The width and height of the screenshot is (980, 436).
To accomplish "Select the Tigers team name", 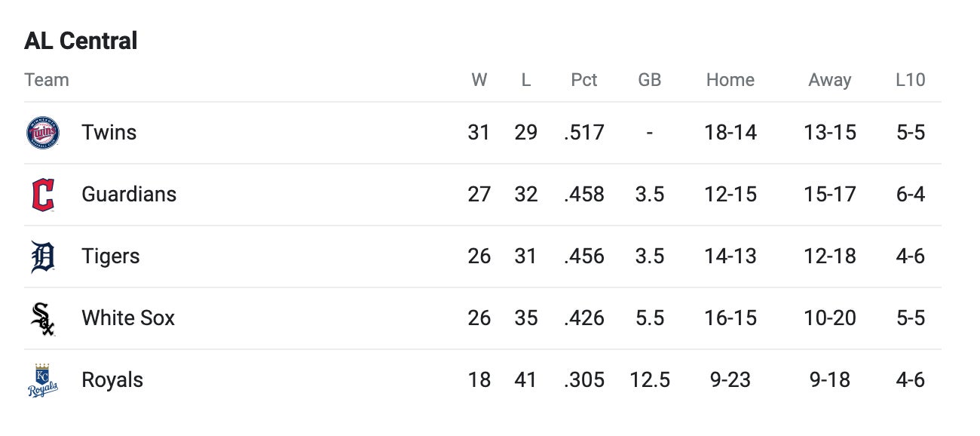I will 111,256.
